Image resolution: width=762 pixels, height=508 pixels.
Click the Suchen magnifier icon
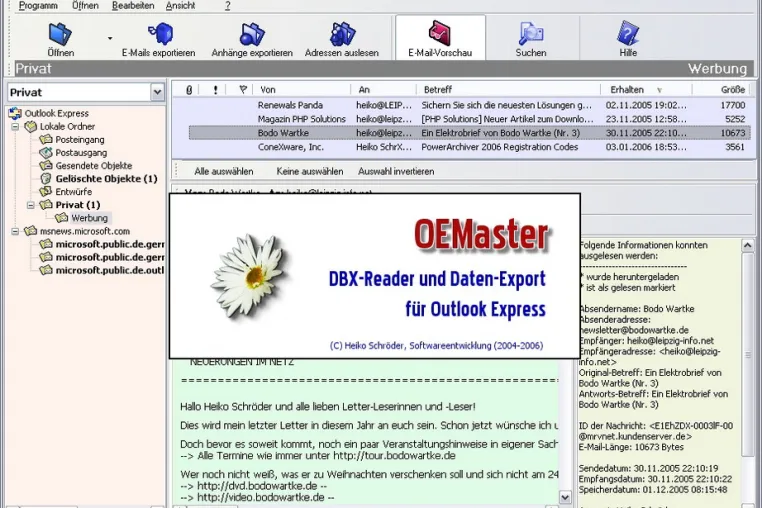(531, 34)
